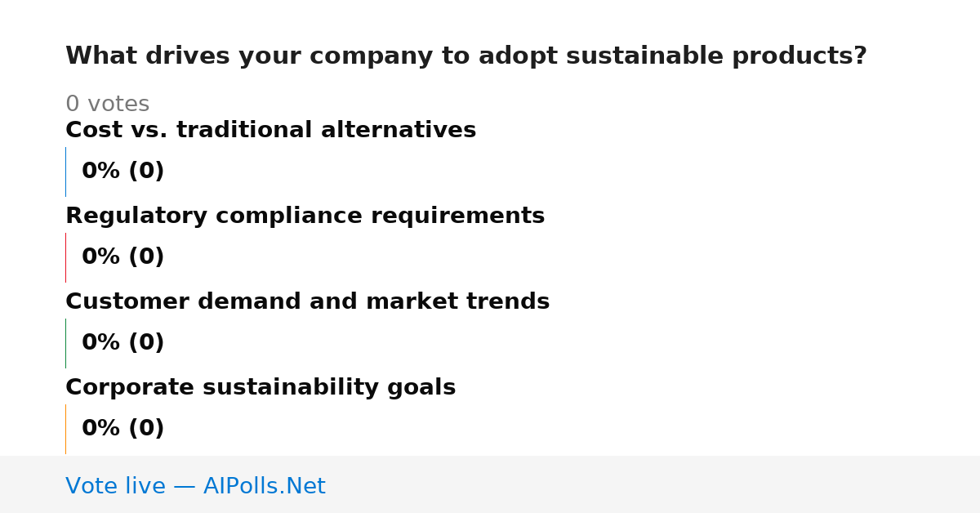Viewport: 980px width, 513px height.
Task: Click 0% (0) result under Corporate sustainability
Action: coord(123,429)
